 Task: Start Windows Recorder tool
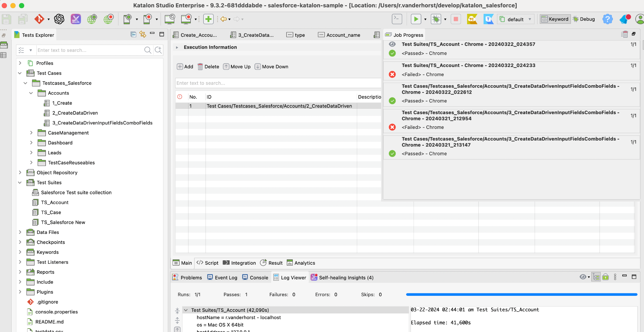point(186,19)
